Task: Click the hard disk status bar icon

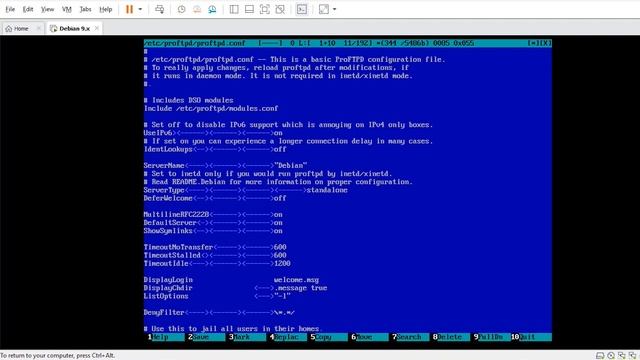Action: (x=600, y=356)
